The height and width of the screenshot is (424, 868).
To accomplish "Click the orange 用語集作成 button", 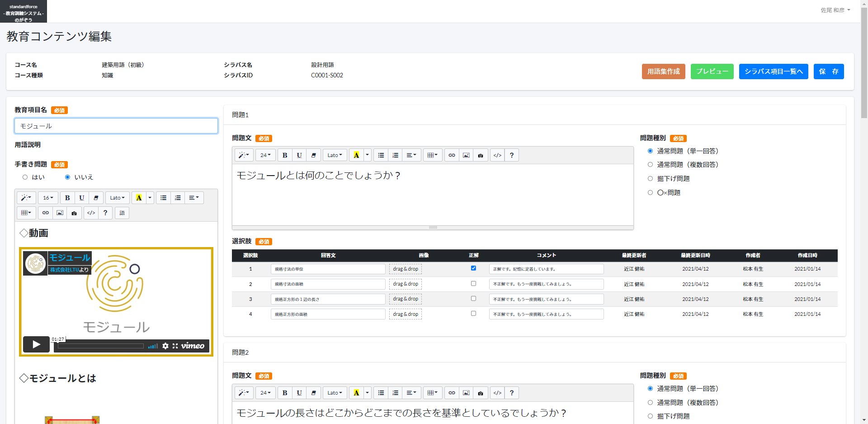I will point(663,71).
